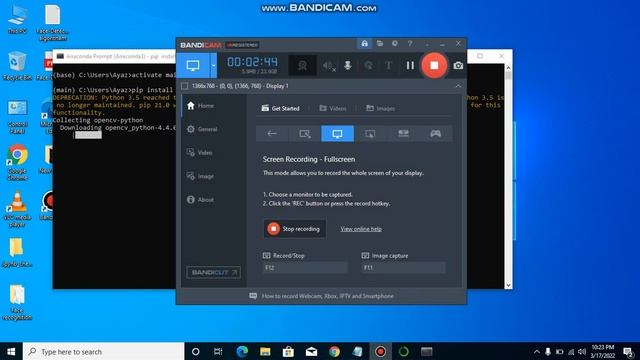Viewport: 640px width, 360px height.
Task: Open output folder icon in Bandicam title bar
Action: click(x=380, y=43)
